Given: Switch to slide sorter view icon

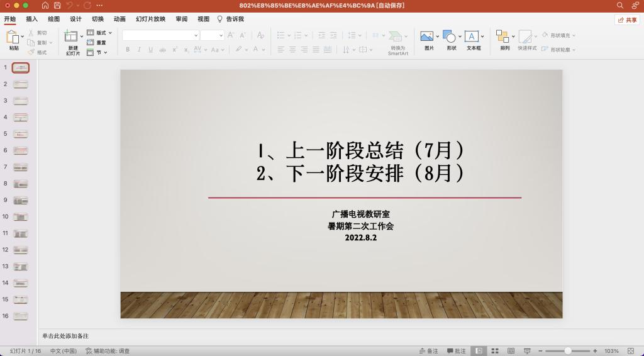Looking at the screenshot, I should (495, 351).
